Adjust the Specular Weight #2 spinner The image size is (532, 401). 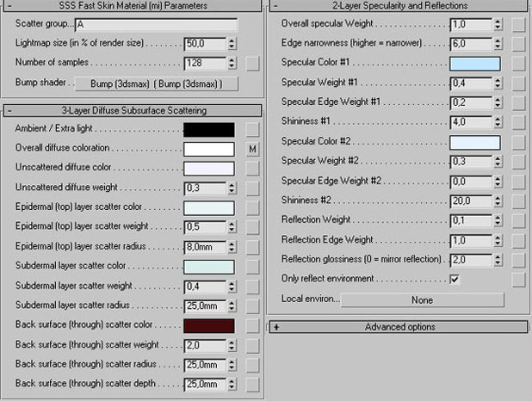click(498, 162)
